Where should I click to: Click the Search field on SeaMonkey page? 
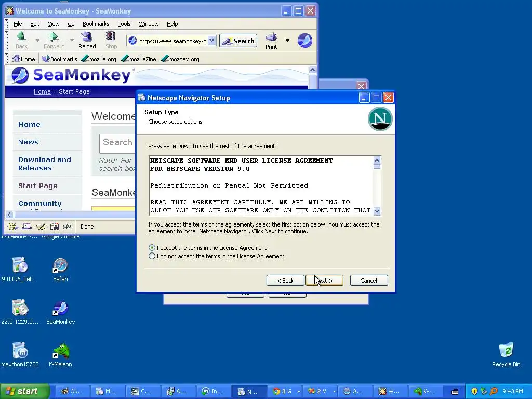(118, 143)
